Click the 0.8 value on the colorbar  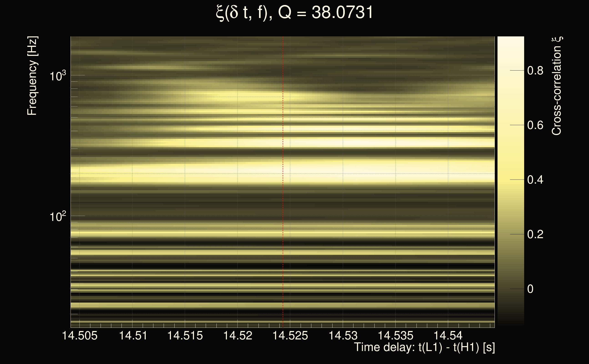tap(535, 71)
